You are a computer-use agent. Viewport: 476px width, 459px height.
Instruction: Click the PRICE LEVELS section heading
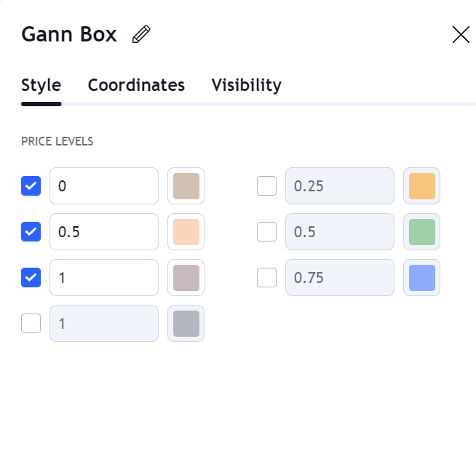pyautogui.click(x=57, y=141)
